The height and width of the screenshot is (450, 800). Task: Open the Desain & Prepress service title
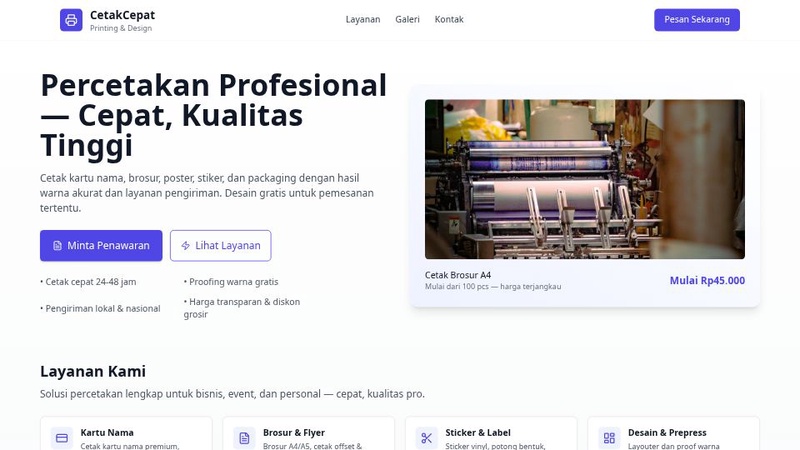click(667, 433)
